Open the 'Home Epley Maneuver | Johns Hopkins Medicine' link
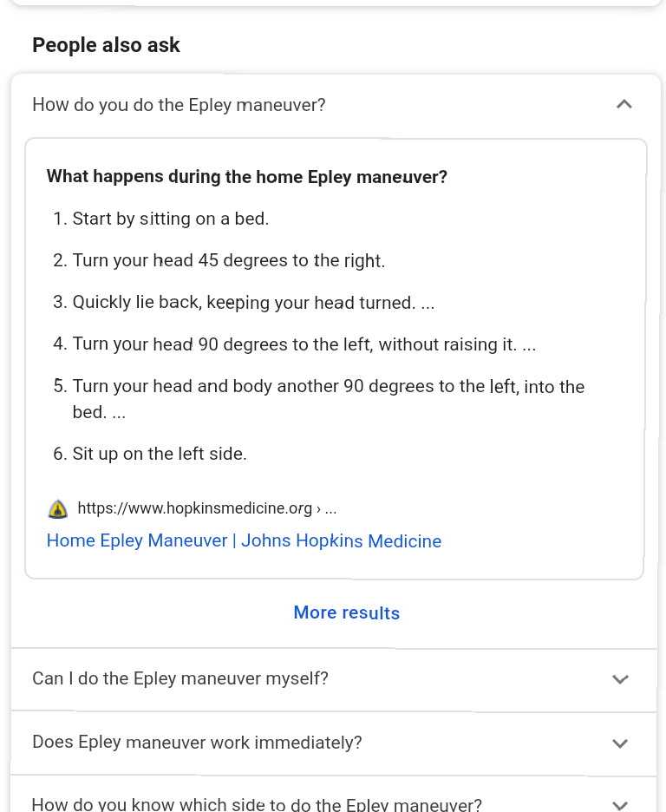 click(244, 541)
